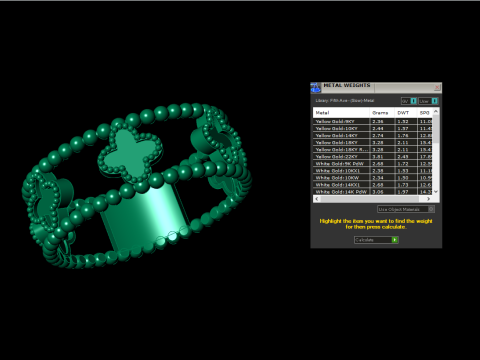480x360 pixels.
Task: Click the table's vertical scrollbar thumb
Action: coord(436,129)
